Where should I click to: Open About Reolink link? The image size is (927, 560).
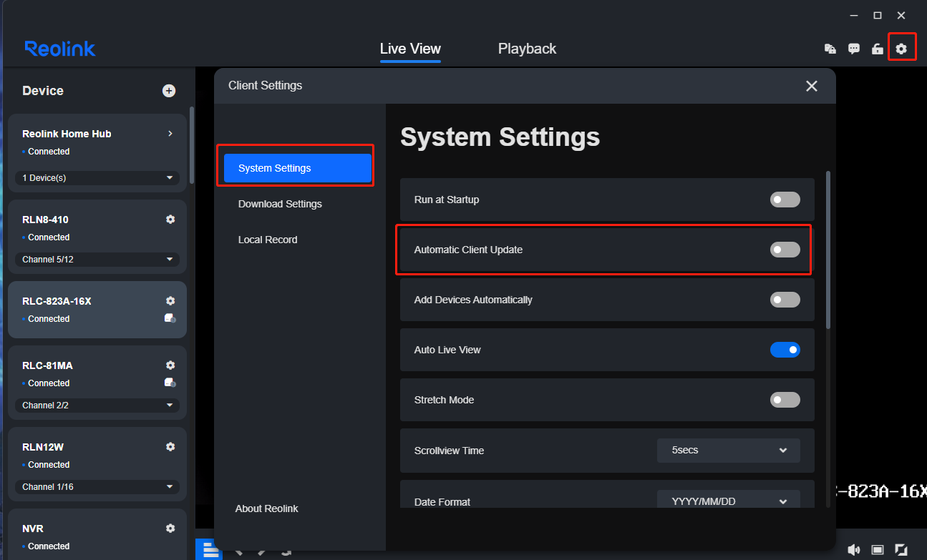[x=266, y=509]
